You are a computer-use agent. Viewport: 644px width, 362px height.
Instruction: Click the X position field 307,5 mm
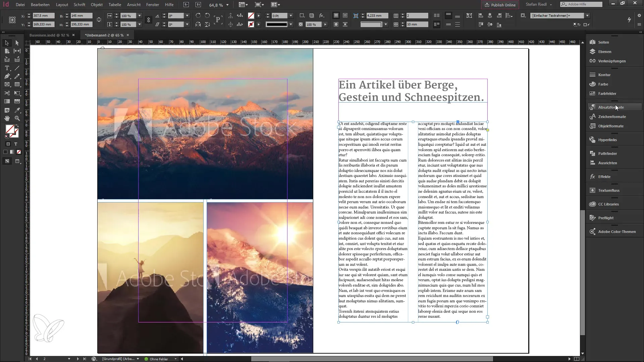[x=44, y=16]
